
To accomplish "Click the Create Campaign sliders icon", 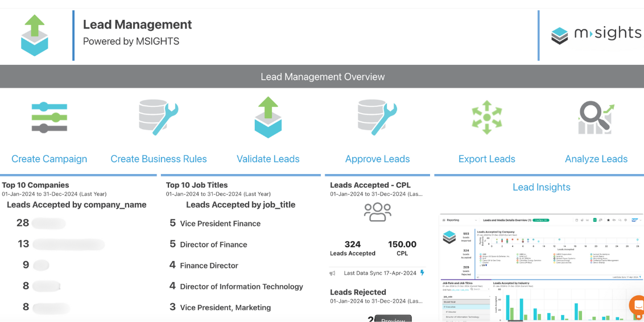I will 49,117.
